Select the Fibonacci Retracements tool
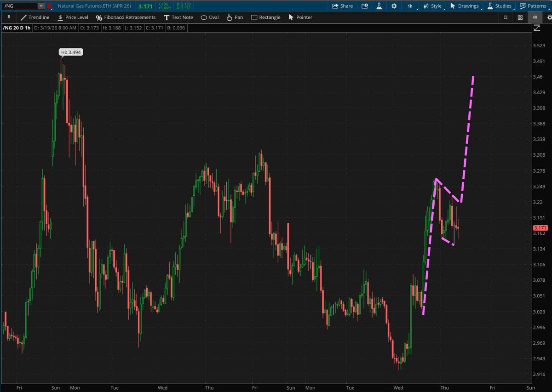Viewport: 552px width, 392px height. coord(126,17)
